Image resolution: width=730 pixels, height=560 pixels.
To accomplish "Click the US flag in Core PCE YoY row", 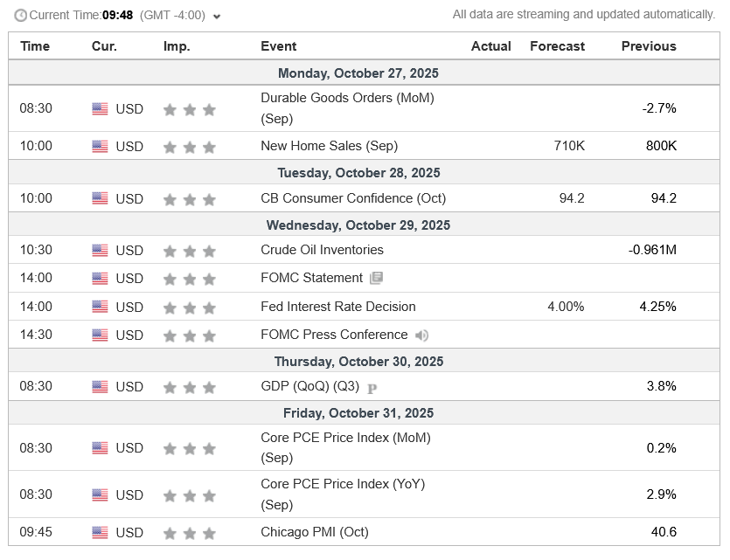I will click(100, 495).
